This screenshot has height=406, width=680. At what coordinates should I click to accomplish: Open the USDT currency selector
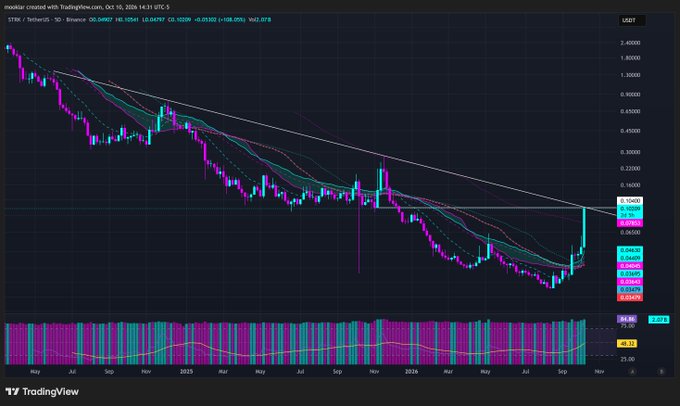coord(631,20)
